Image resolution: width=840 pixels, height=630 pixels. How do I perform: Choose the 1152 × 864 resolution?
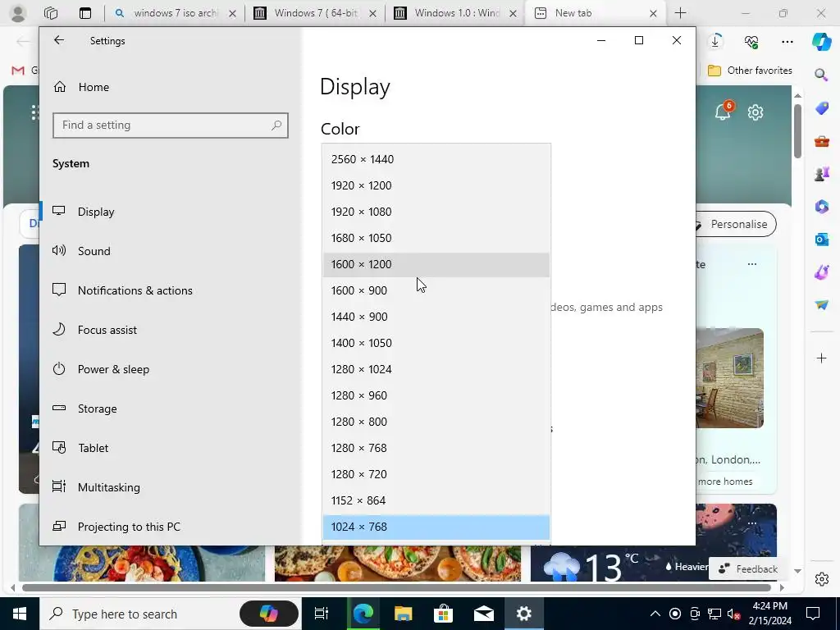pyautogui.click(x=436, y=500)
